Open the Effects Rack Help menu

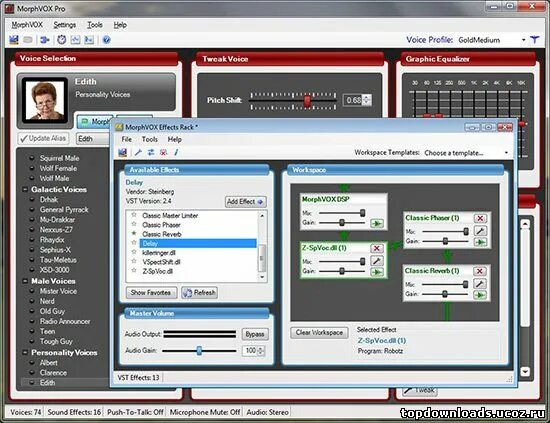tap(174, 139)
